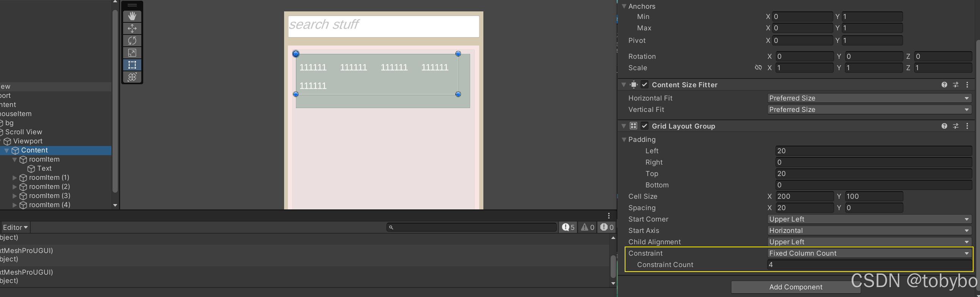Viewport: 980px width, 297px height.
Task: Click the Spacing X field
Action: [804, 208]
